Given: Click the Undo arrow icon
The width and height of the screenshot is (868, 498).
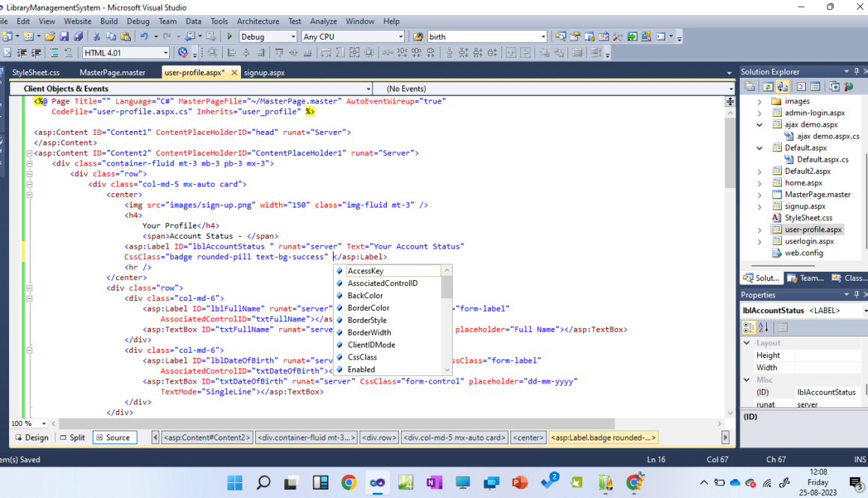Looking at the screenshot, I should 143,37.
